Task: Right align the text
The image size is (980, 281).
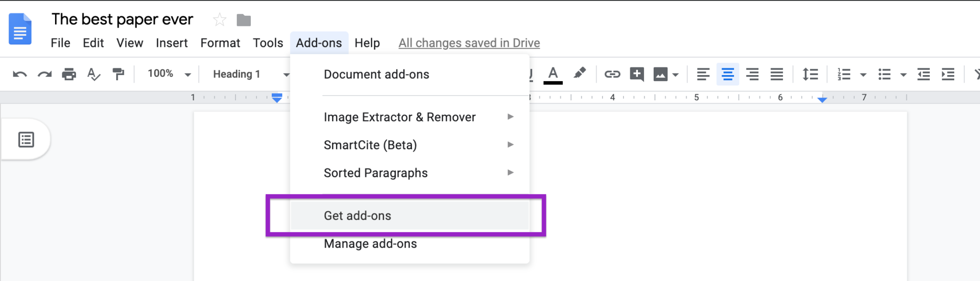Action: point(752,74)
